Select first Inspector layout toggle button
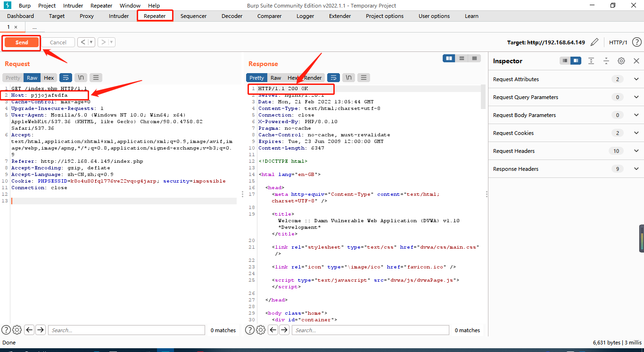Screen dimensions: 644x352 click(565, 61)
